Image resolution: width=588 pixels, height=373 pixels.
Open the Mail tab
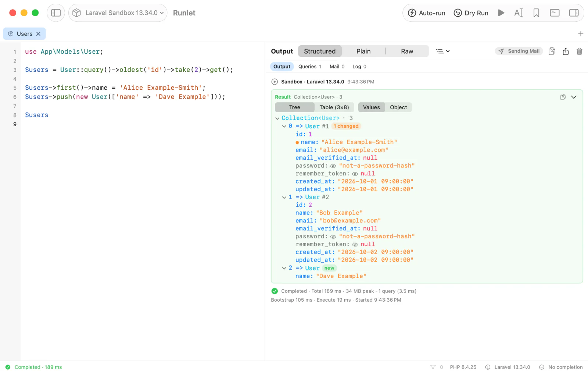337,67
